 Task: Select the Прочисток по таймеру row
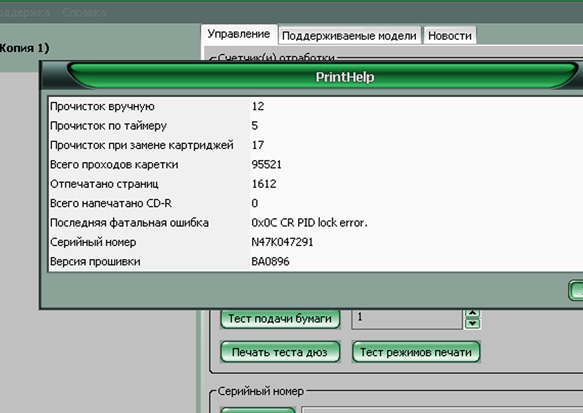click(316, 126)
